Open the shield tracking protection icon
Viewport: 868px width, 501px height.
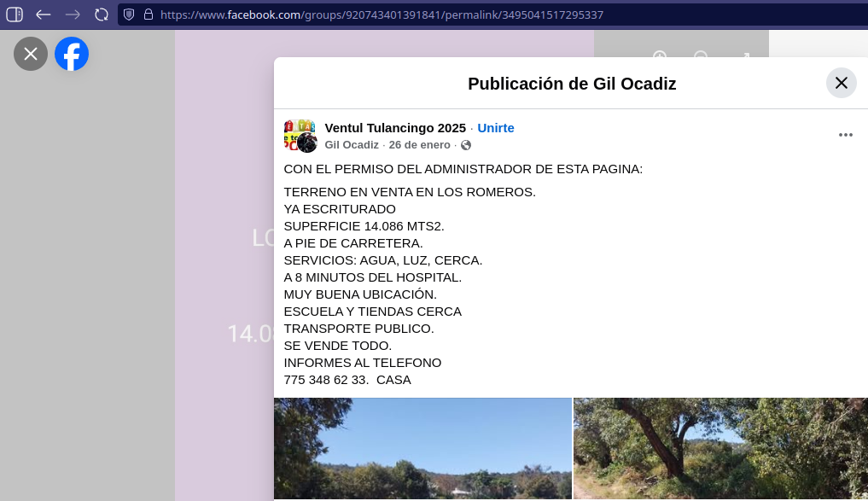click(129, 15)
